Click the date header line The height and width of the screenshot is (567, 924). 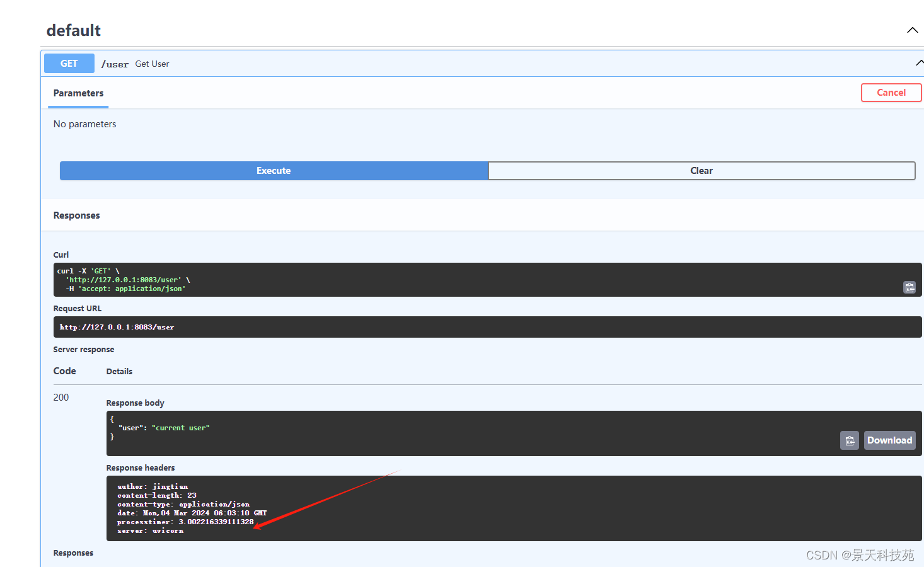tap(192, 513)
